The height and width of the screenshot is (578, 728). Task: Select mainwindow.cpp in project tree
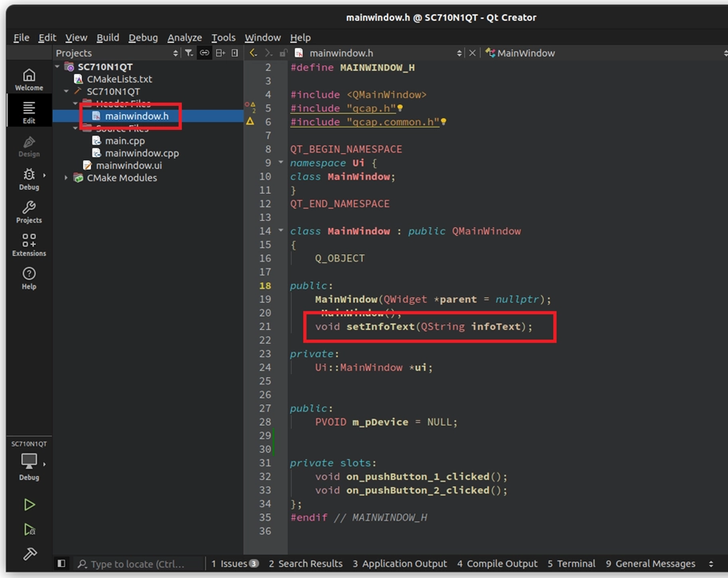coord(142,153)
